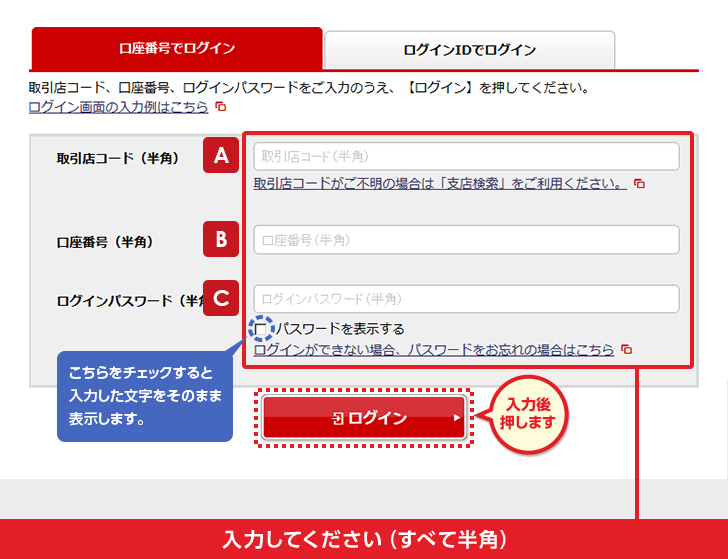Click external-link icon after 支店検索 link
The height and width of the screenshot is (559, 728).
(639, 183)
